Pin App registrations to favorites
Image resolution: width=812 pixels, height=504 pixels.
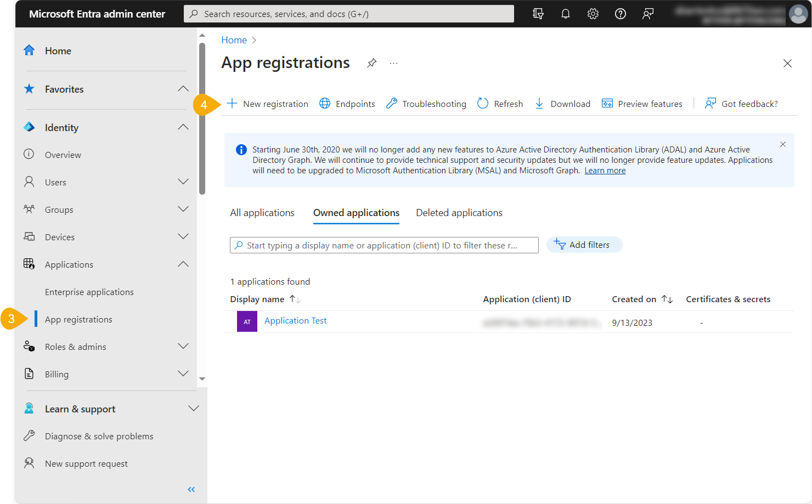coord(371,63)
